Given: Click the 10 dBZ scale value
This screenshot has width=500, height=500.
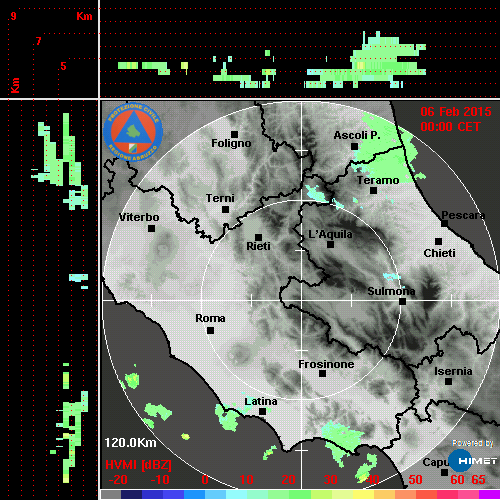Looking at the screenshot, I should coord(247,480).
